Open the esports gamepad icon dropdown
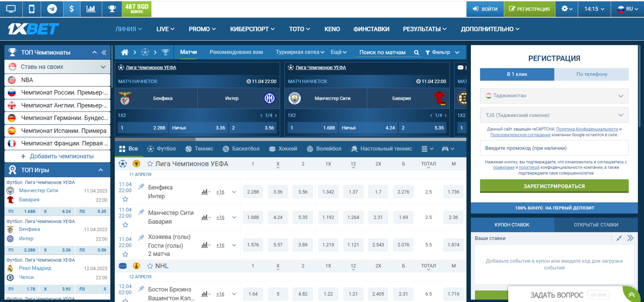Image resolution: width=644 pixels, height=302 pixels. pos(448,149)
